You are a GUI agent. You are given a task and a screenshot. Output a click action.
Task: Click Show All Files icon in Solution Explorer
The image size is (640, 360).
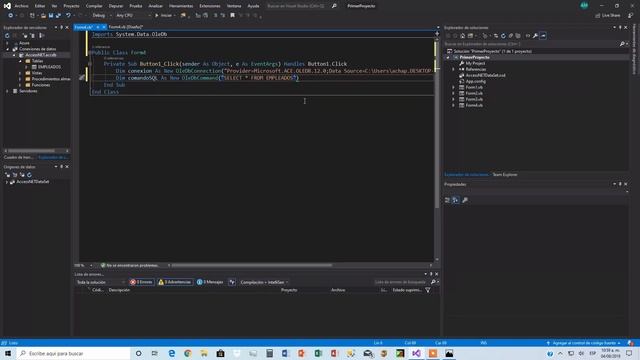518,36
